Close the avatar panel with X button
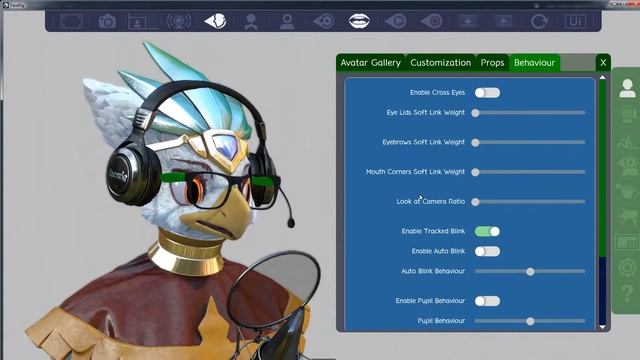 click(x=603, y=63)
